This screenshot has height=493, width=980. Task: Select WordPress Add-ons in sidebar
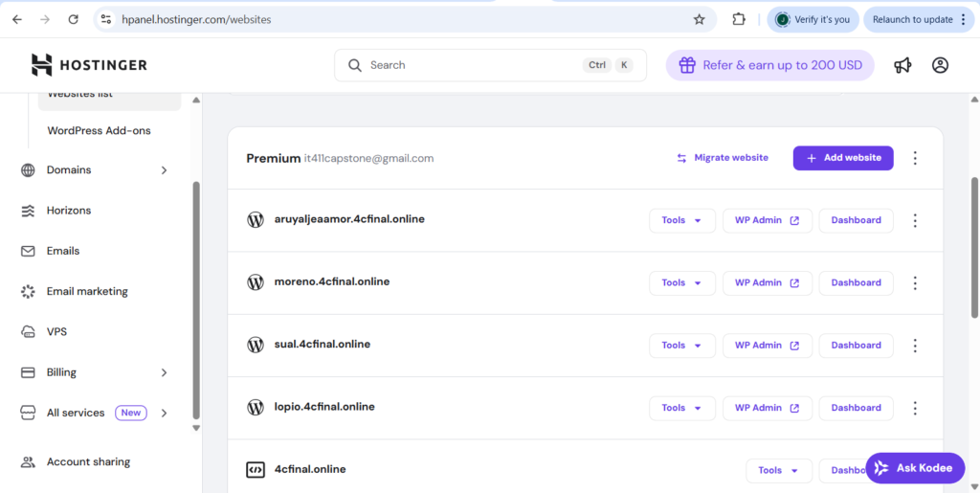click(x=99, y=130)
